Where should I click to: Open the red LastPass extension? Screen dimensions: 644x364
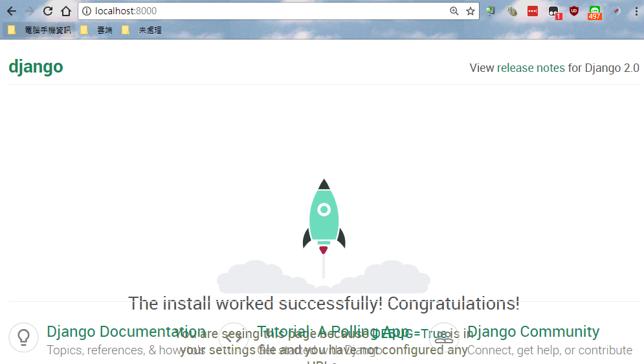point(533,11)
